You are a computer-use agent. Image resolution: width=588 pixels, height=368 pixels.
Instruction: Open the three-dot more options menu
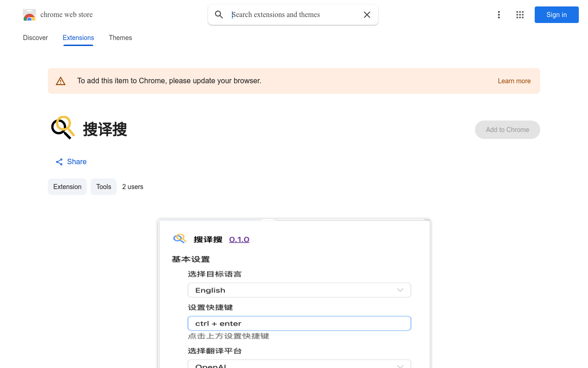[498, 15]
